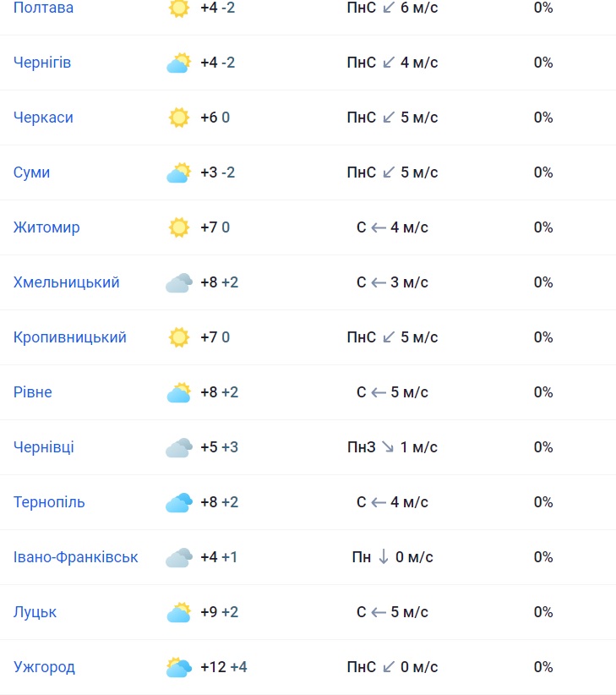Select the Хмельницький city link
This screenshot has height=695, width=616.
(67, 282)
